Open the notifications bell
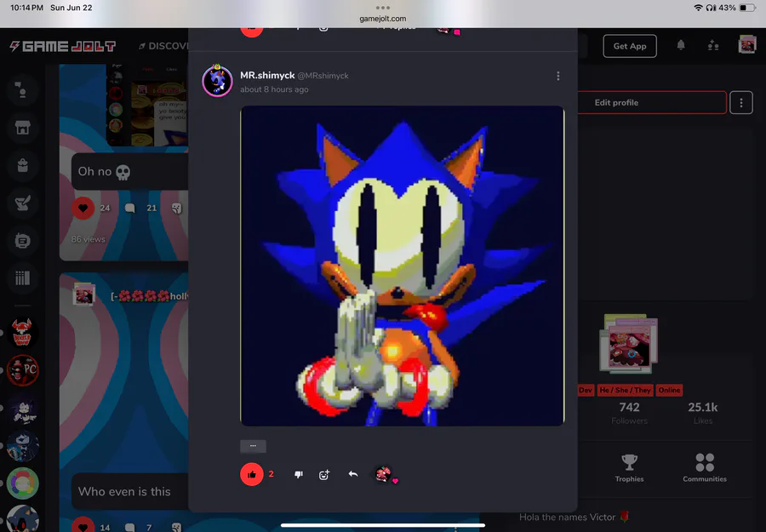Screen dimensions: 766x532 pos(681,45)
